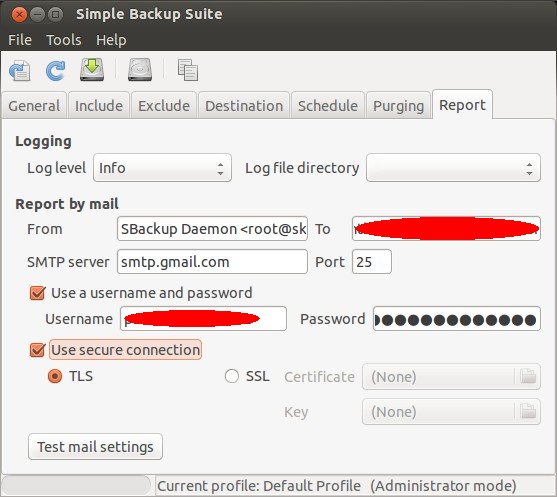Click the backup now green arrow icon
The image size is (557, 497).
click(92, 70)
